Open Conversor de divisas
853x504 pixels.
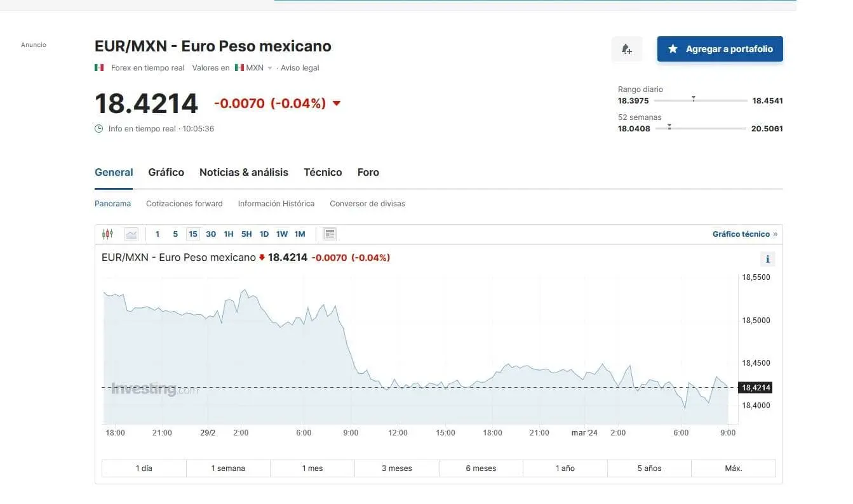tap(367, 204)
